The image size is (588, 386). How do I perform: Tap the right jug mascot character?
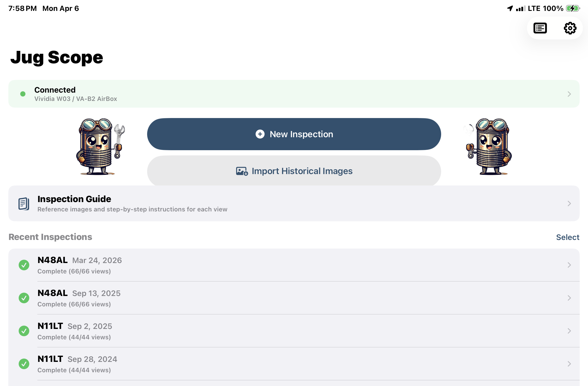point(489,147)
